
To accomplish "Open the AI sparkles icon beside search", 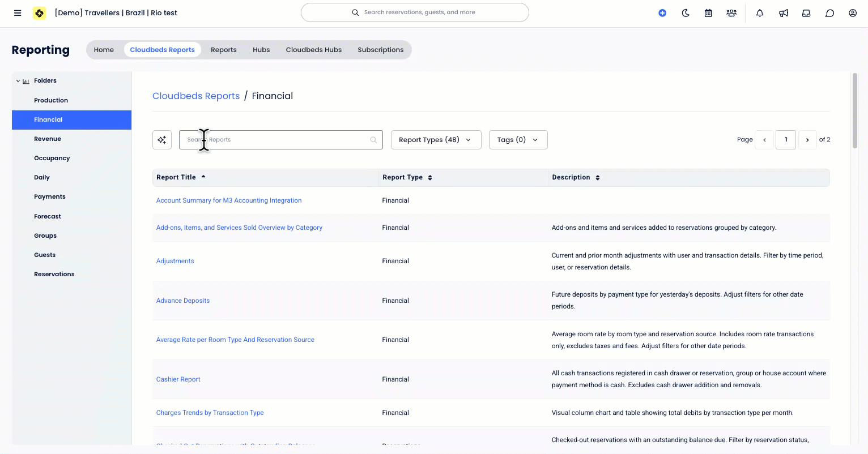I will (x=162, y=139).
